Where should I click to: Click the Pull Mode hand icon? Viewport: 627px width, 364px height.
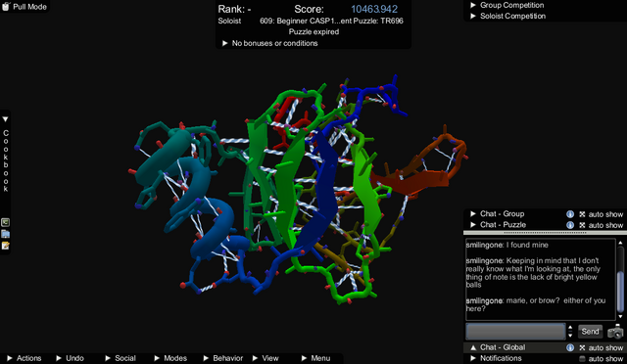coord(6,6)
